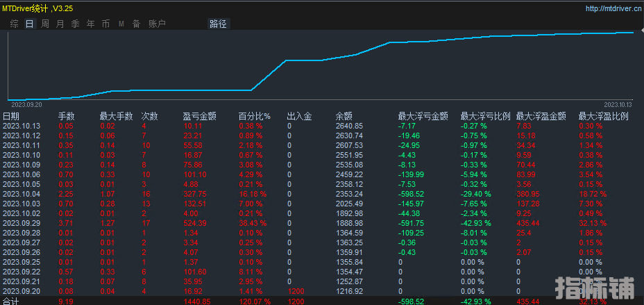Click the 最大浮亏比例 column header
644x305 pixels.
click(x=485, y=116)
